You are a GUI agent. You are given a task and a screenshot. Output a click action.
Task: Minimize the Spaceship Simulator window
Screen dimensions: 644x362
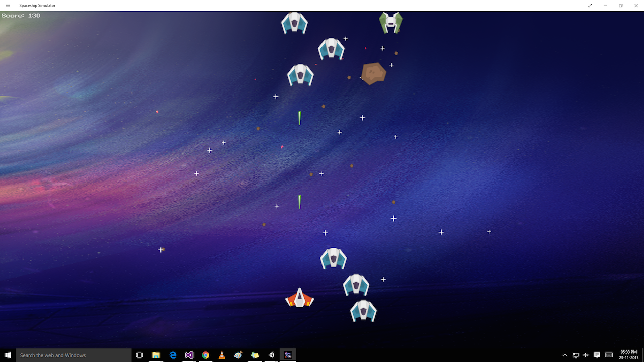(605, 5)
